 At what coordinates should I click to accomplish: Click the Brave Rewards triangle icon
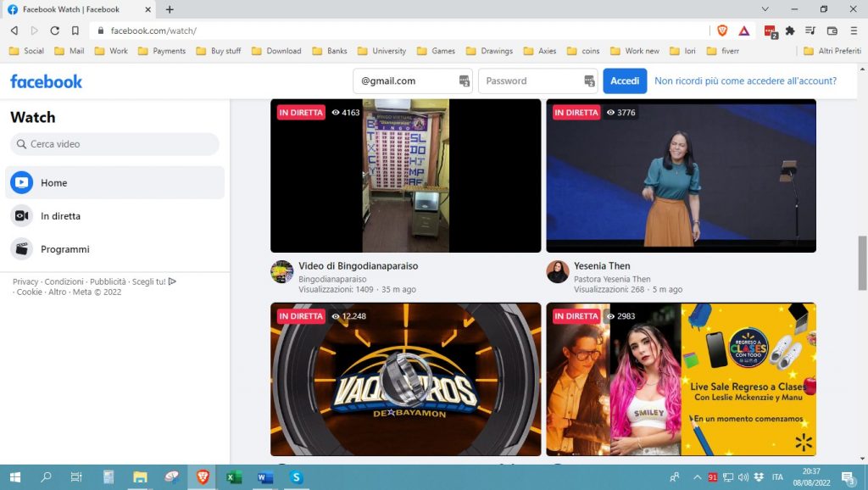click(x=743, y=31)
